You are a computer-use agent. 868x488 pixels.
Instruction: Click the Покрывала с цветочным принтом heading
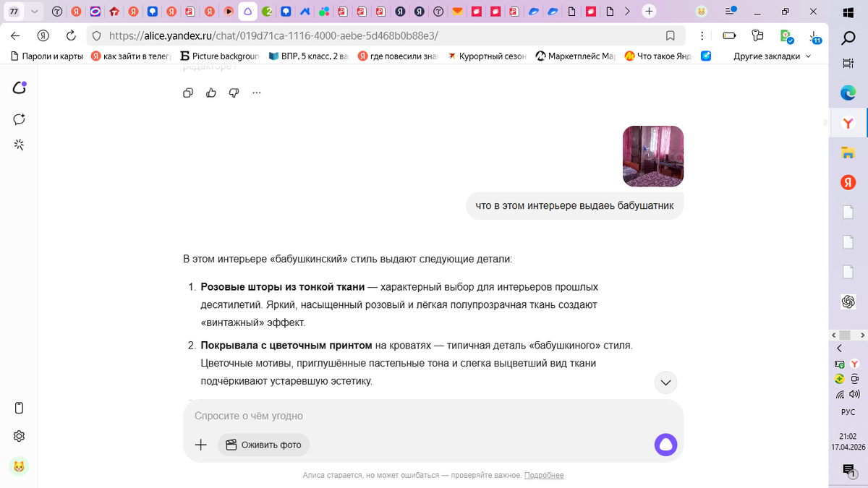click(x=286, y=346)
